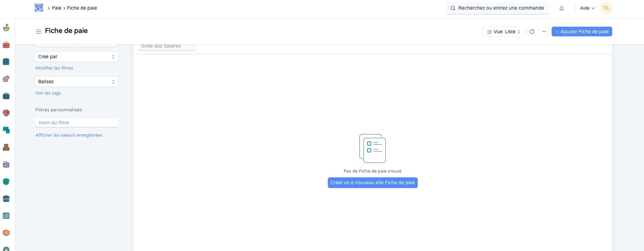Open the TL user avatar menu
The image size is (644, 251).
pyautogui.click(x=606, y=8)
